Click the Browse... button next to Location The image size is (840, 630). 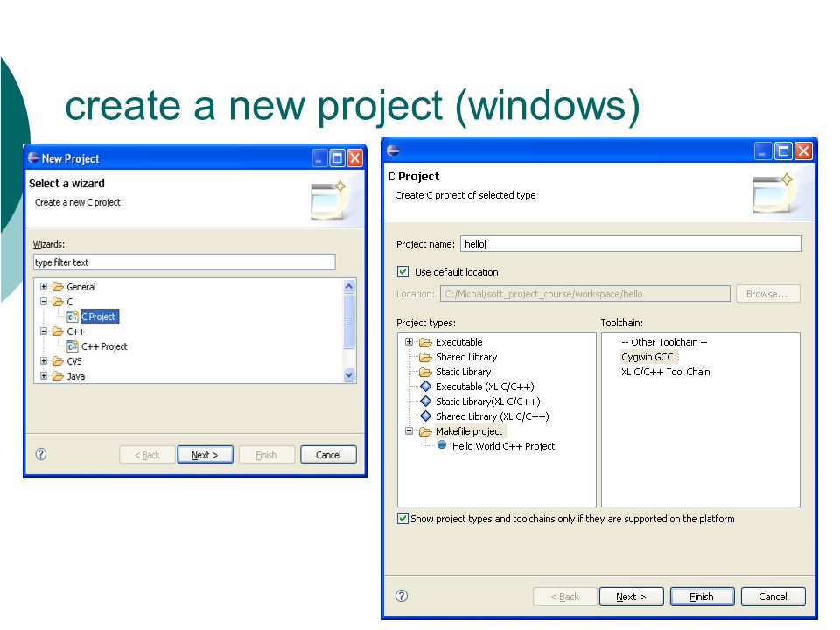(x=767, y=294)
